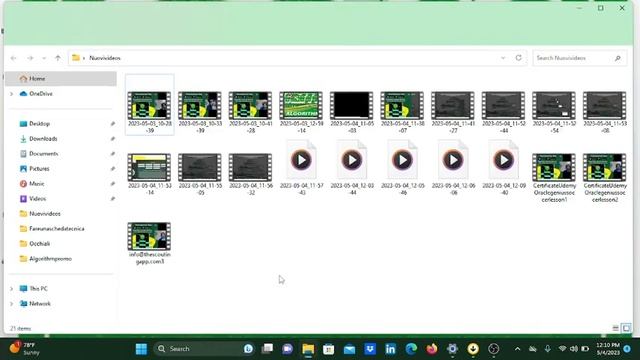Select media file 2023-05-04_11-57-43
This screenshot has width=640, height=360.
pyautogui.click(x=301, y=168)
